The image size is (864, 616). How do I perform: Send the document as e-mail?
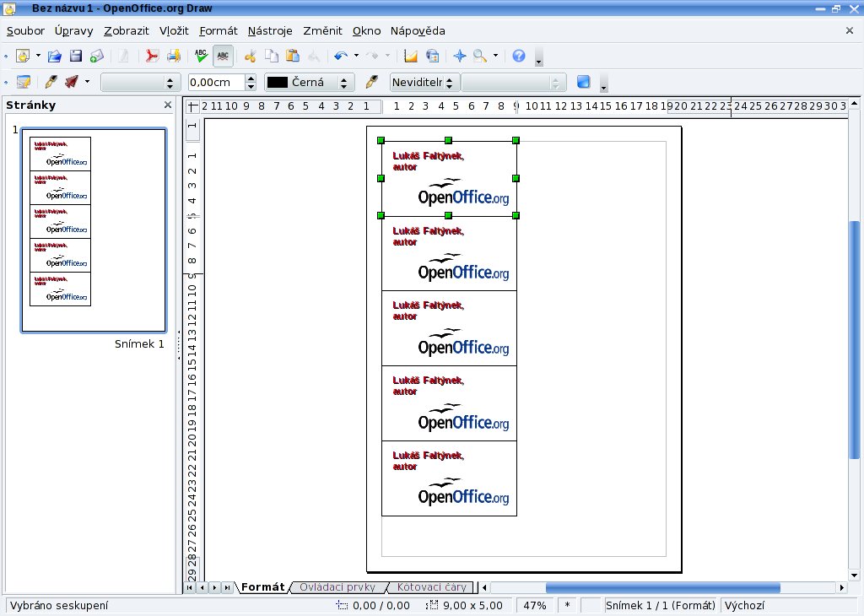click(x=97, y=56)
